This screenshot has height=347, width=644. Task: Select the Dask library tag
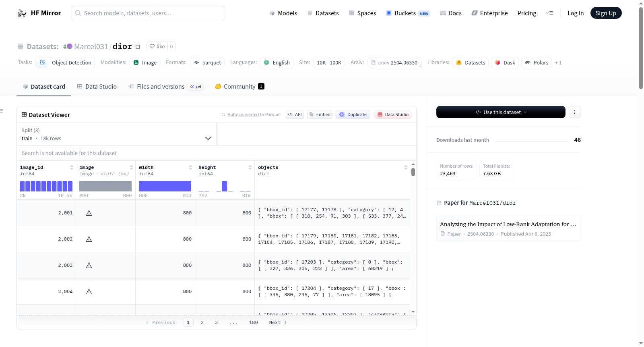(505, 63)
